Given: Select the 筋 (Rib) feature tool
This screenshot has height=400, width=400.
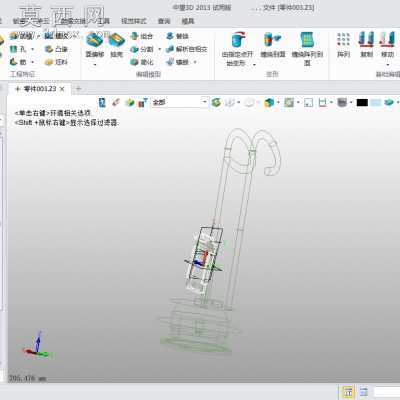Looking at the screenshot, I should [18, 62].
